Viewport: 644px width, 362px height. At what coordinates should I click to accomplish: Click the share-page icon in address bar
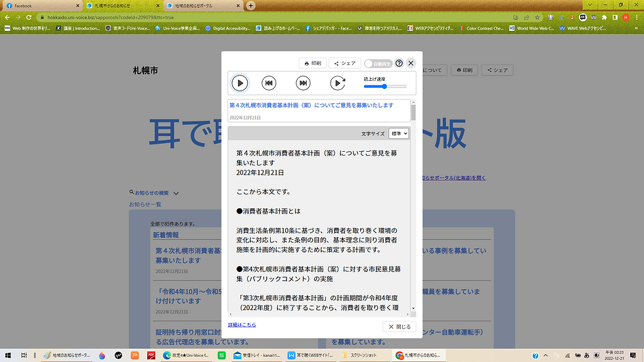point(526,17)
